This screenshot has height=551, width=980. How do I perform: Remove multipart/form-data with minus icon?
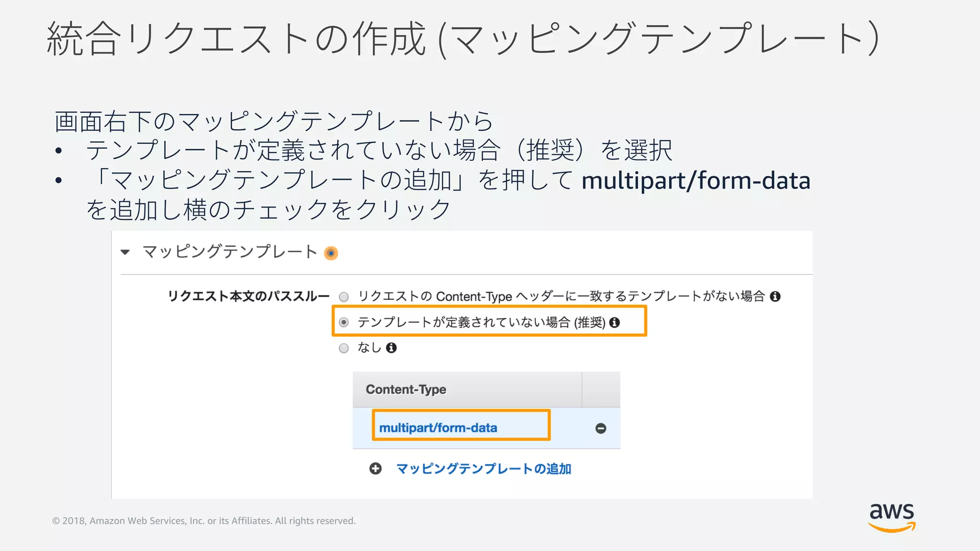tap(601, 428)
